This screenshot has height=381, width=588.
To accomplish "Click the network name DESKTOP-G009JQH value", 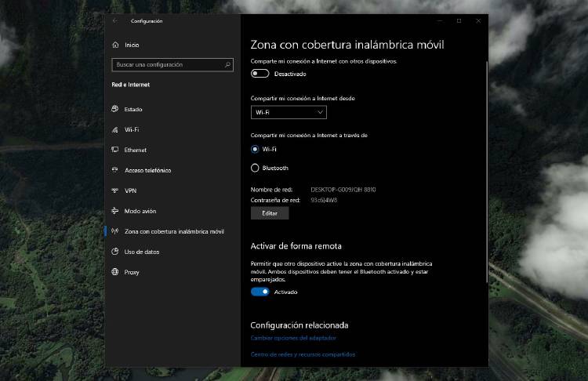I will (x=343, y=190).
